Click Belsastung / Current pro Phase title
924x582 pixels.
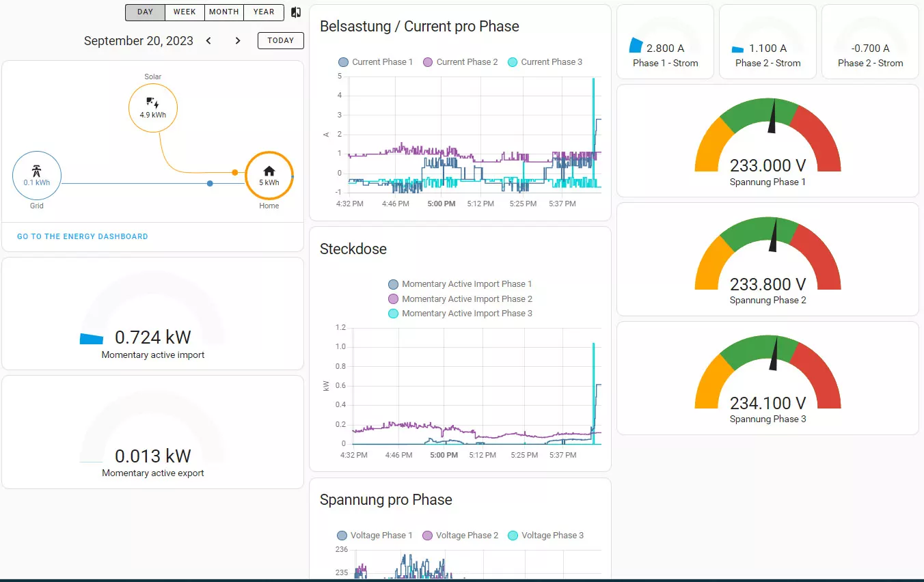click(x=420, y=27)
